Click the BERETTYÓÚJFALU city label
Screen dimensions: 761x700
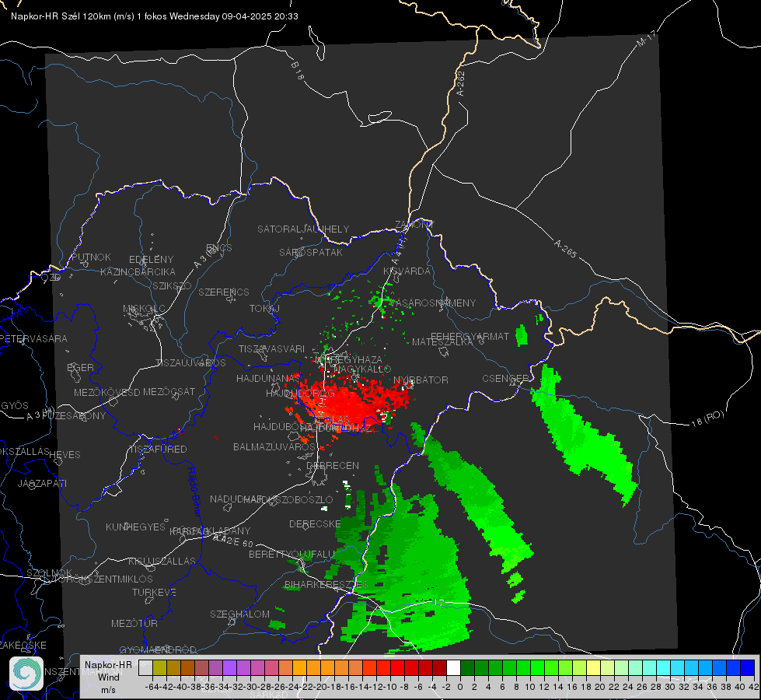[291, 555]
